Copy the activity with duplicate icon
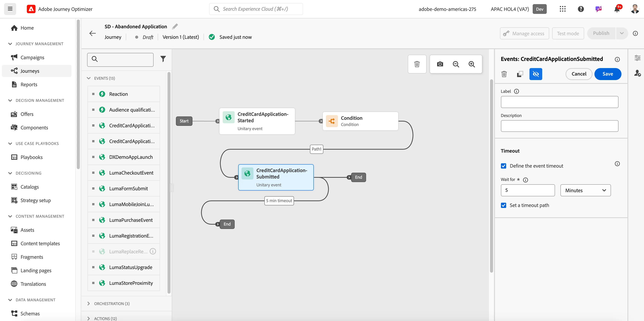 click(x=520, y=74)
